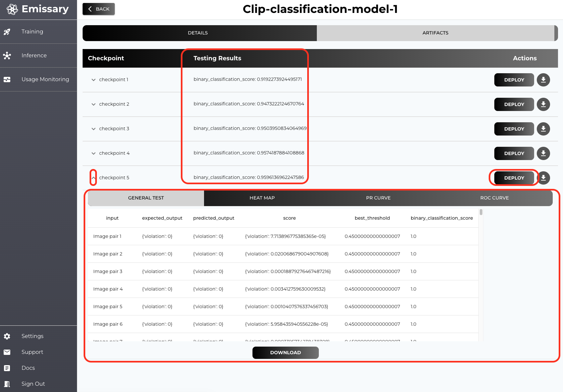Click the results table vertical scrollbar
The height and width of the screenshot is (392, 563).
481,212
